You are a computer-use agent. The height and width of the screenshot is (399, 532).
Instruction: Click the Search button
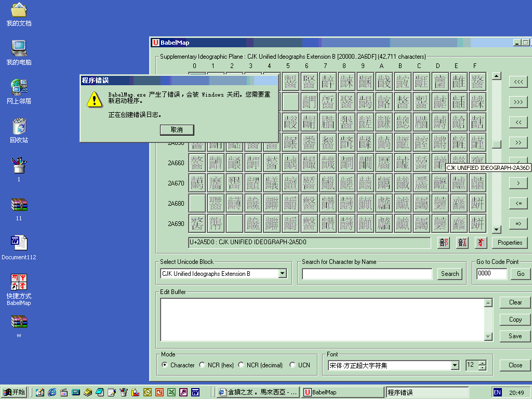pyautogui.click(x=450, y=274)
